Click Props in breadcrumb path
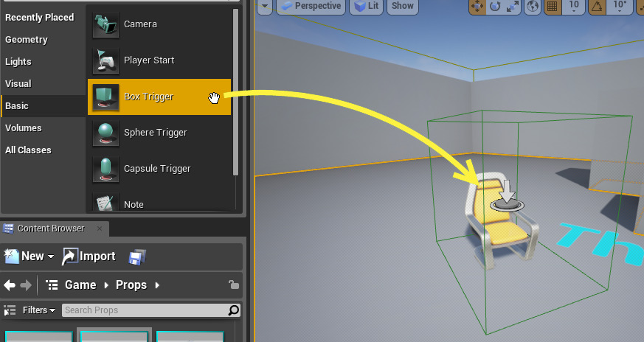The height and width of the screenshot is (342, 644). pos(131,285)
